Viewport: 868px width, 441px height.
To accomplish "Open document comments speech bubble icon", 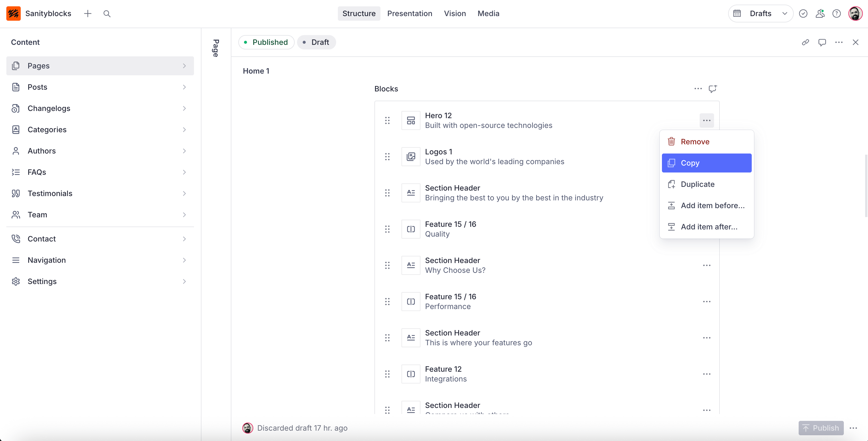I will (822, 43).
